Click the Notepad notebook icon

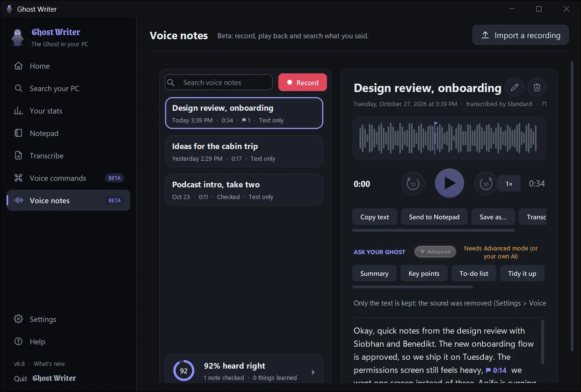pyautogui.click(x=19, y=133)
